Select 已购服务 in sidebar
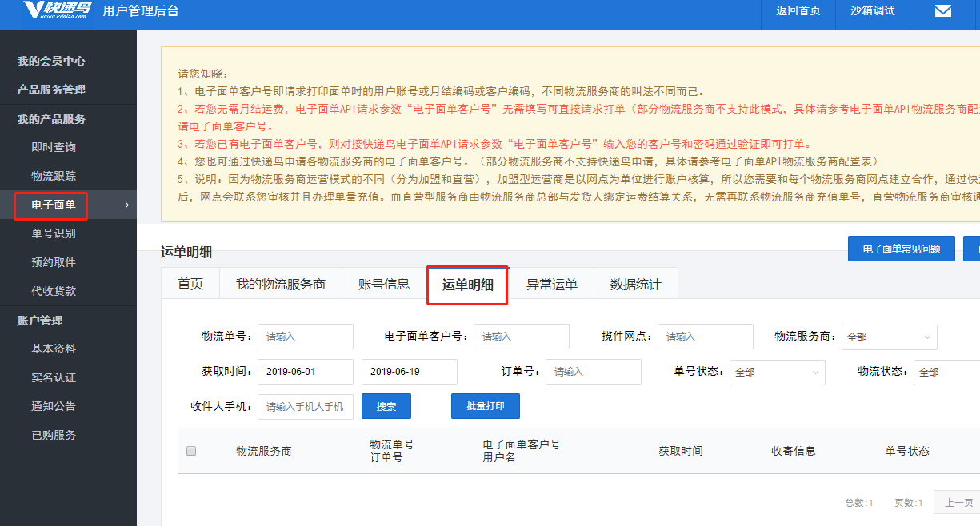This screenshot has width=980, height=526. 54,435
